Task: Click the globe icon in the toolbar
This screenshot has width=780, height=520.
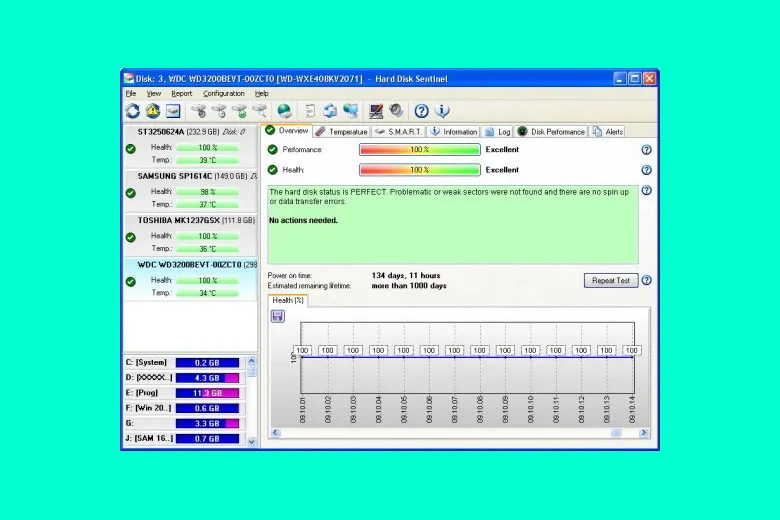Action: coord(285,111)
